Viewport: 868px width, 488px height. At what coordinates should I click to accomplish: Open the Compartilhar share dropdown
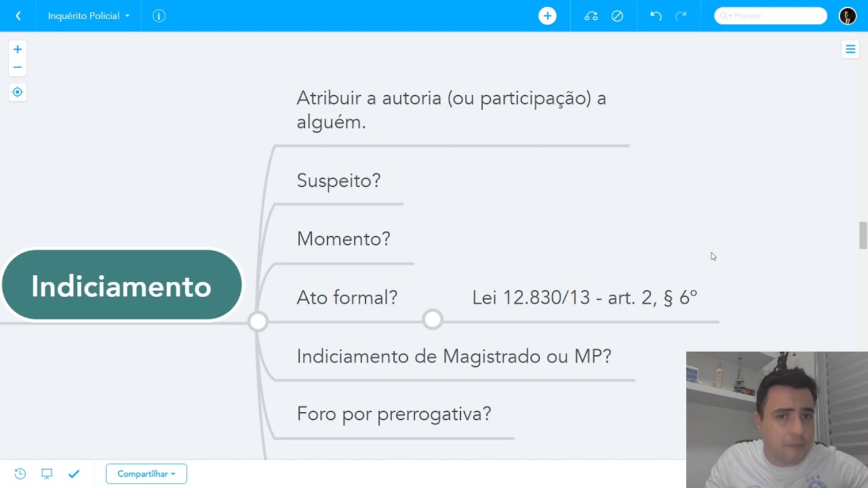tap(146, 474)
